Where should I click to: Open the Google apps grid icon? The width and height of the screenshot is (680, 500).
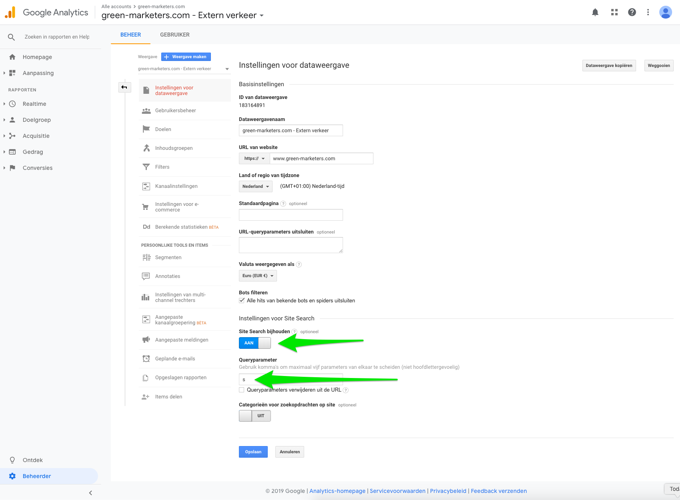pyautogui.click(x=614, y=13)
